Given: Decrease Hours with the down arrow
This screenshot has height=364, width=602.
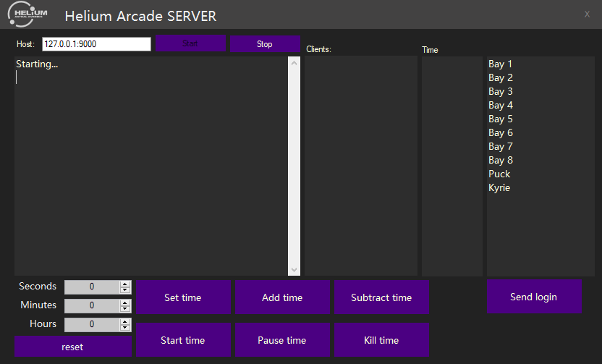Looking at the screenshot, I should coord(125,328).
